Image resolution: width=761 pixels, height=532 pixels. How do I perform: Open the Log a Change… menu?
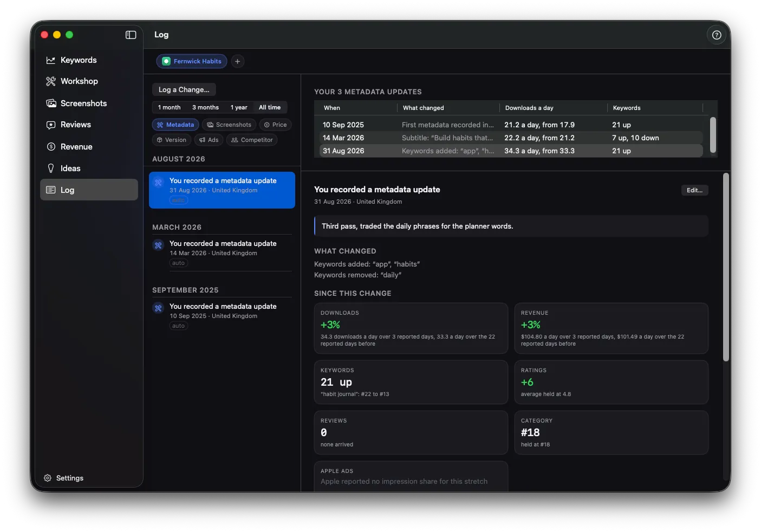[x=184, y=89]
